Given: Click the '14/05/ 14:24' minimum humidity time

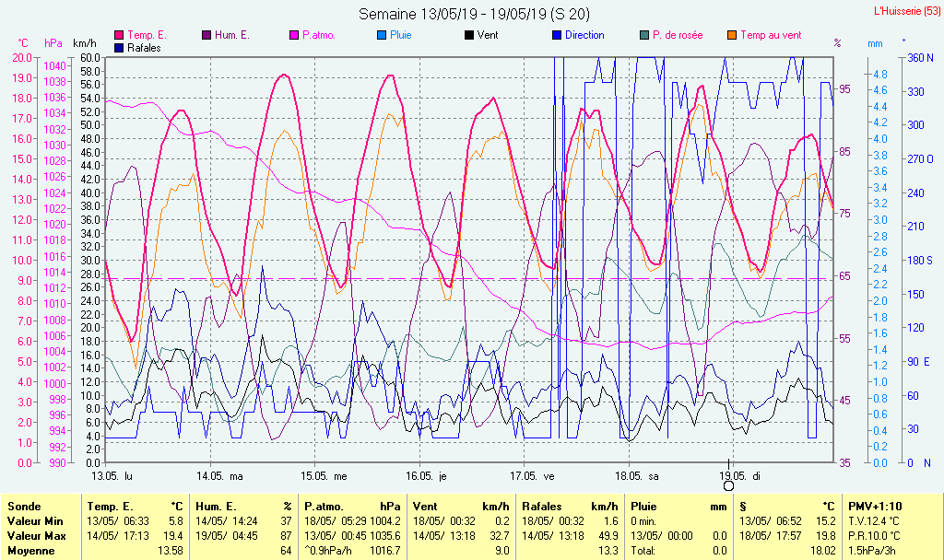Looking at the screenshot, I should coord(227,521).
